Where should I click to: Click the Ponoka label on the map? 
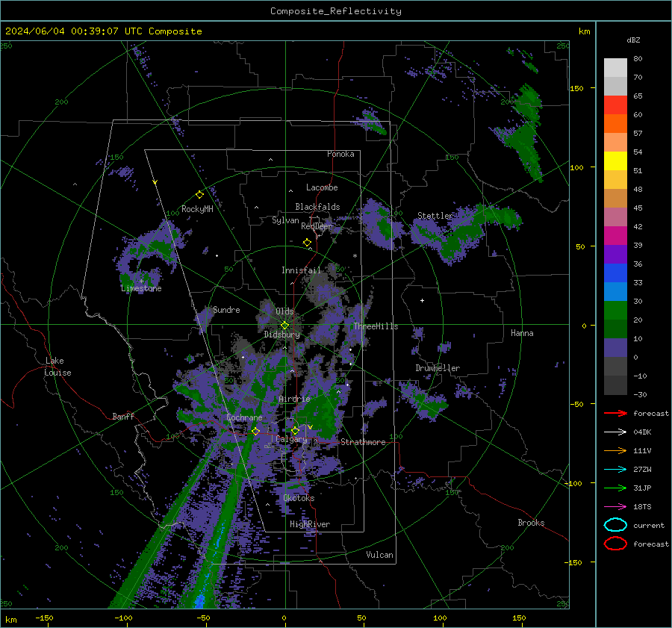[x=340, y=154]
